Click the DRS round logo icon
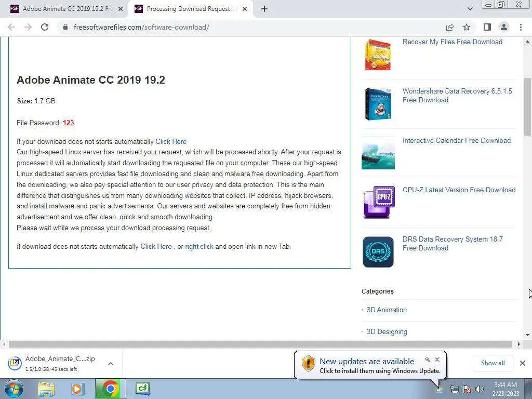 click(378, 252)
